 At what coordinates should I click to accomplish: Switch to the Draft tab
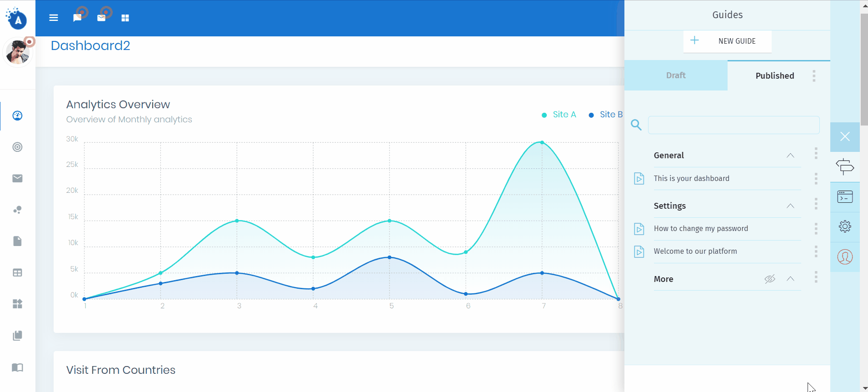pos(676,75)
